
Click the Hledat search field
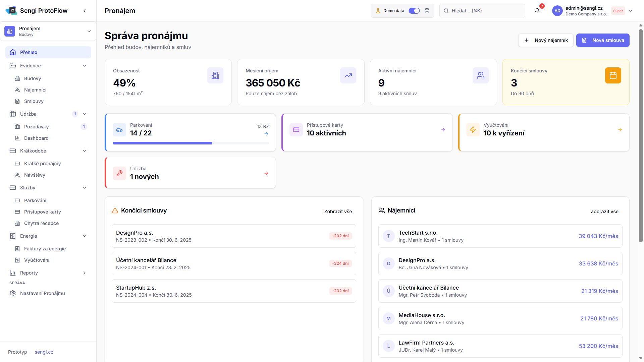click(482, 11)
